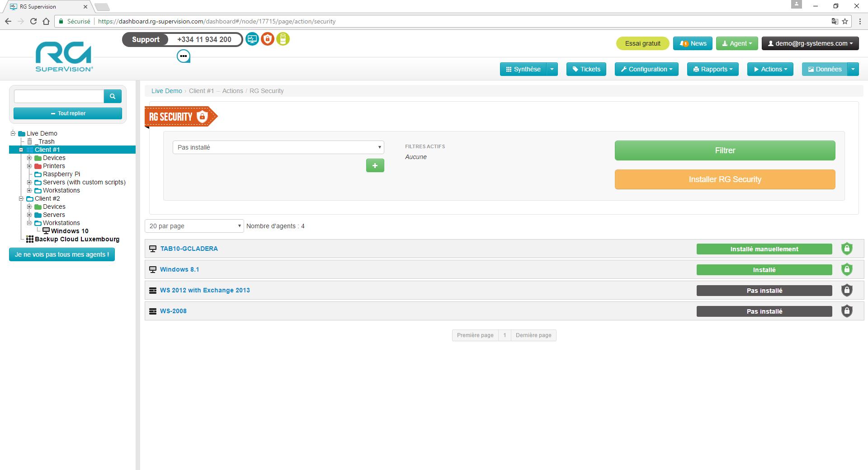The width and height of the screenshot is (868, 470).
Task: Open the Chrome three-dot menu
Action: pos(860,21)
